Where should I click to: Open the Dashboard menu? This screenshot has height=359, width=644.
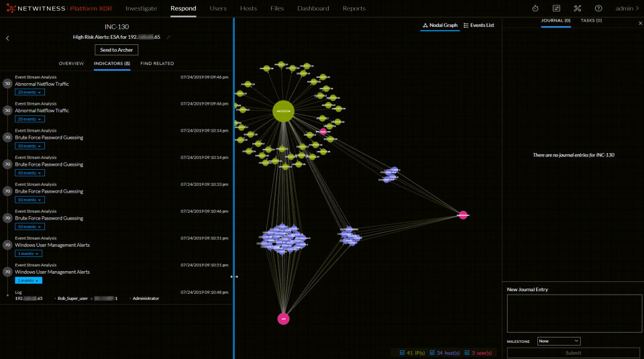tap(313, 8)
